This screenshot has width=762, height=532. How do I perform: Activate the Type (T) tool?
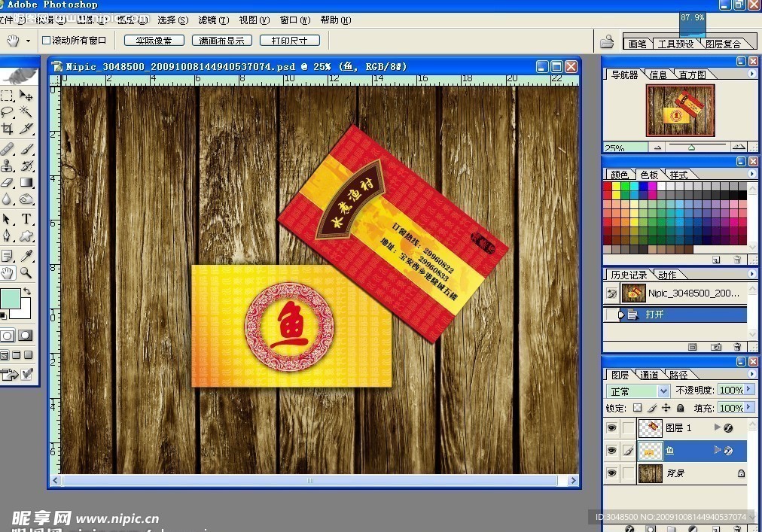pyautogui.click(x=26, y=219)
